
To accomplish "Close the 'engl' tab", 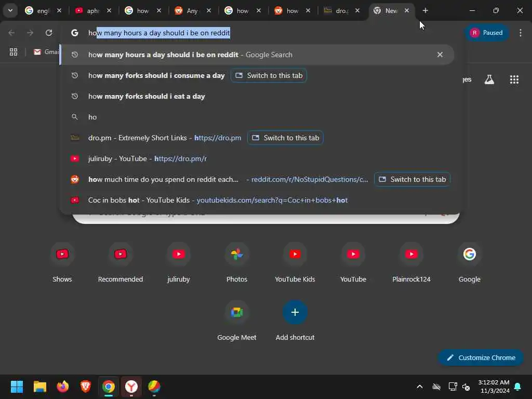I will tap(59, 10).
